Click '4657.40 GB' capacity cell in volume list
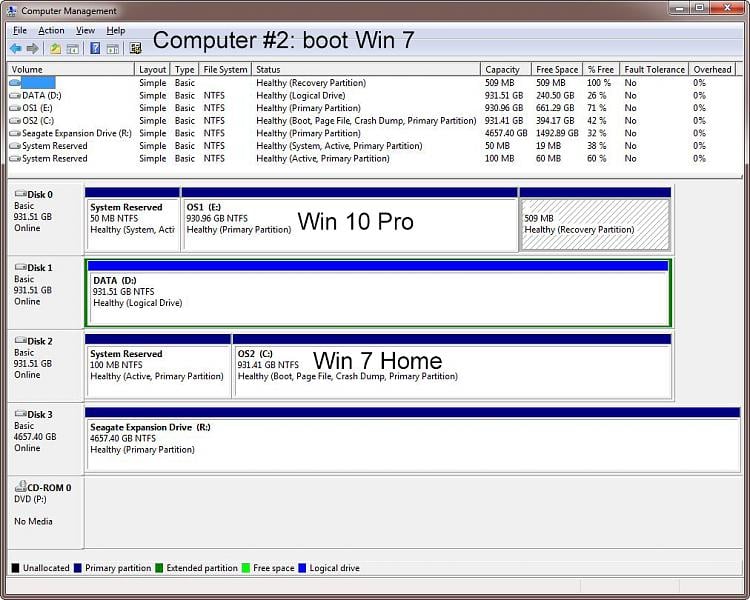 click(x=506, y=133)
